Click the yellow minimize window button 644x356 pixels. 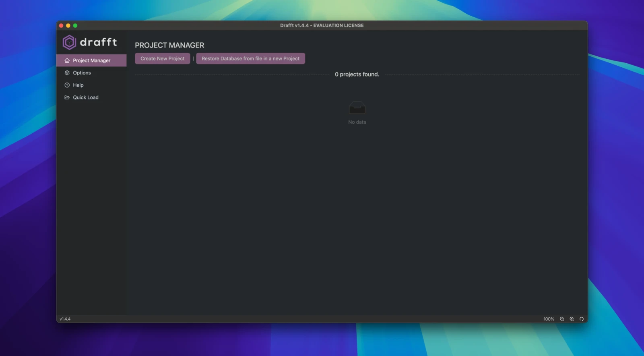coord(68,25)
